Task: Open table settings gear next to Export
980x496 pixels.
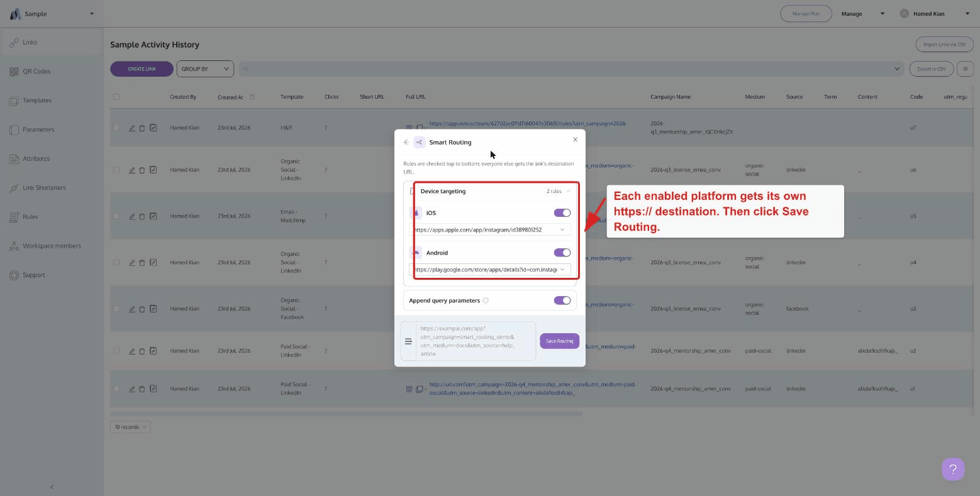Action: 965,69
